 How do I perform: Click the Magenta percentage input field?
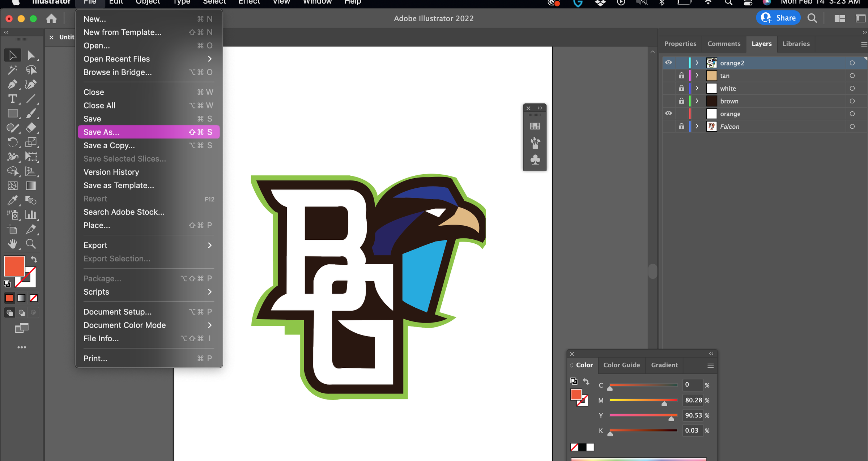pos(693,400)
